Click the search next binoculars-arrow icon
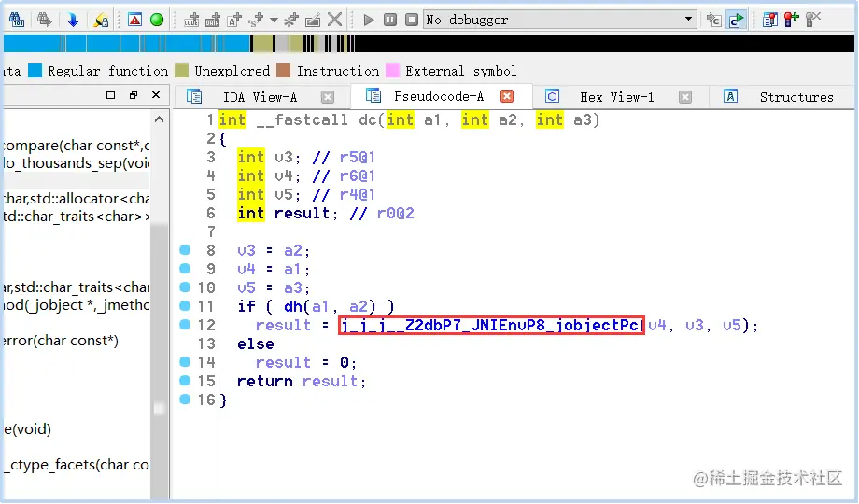 coord(45,20)
